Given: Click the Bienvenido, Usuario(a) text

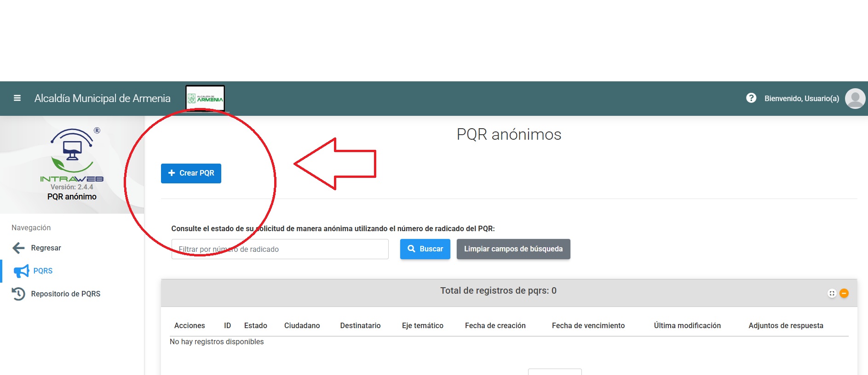Looking at the screenshot, I should point(801,98).
